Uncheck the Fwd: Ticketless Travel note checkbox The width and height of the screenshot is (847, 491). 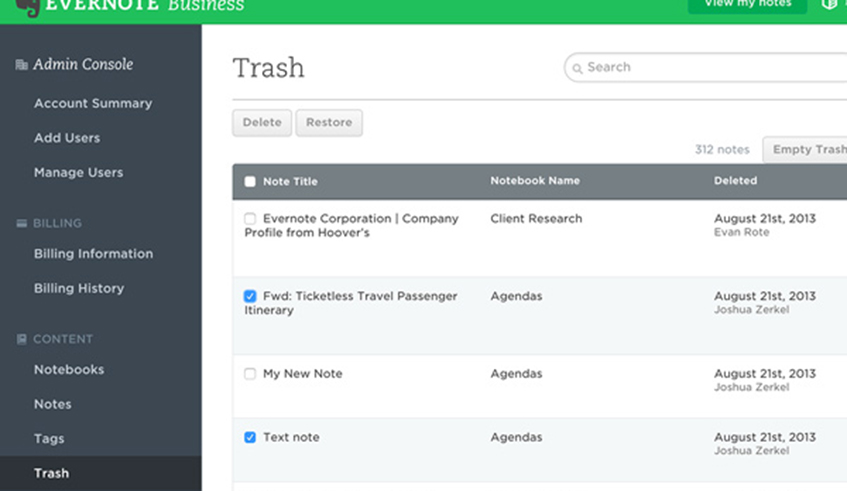pyautogui.click(x=250, y=297)
